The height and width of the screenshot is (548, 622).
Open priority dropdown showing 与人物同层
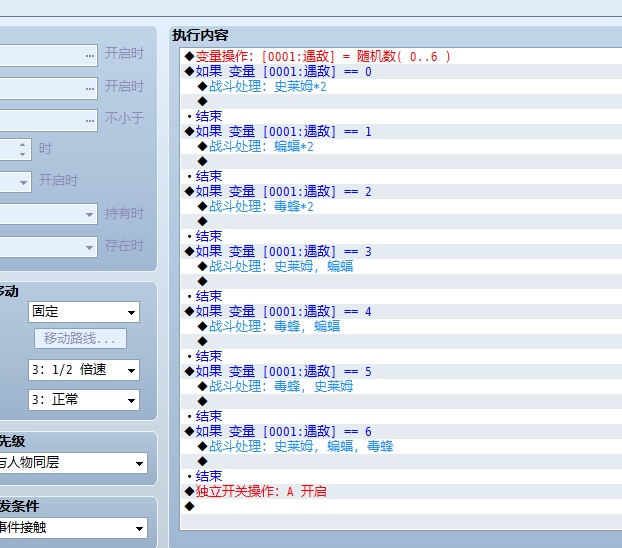(x=73, y=463)
